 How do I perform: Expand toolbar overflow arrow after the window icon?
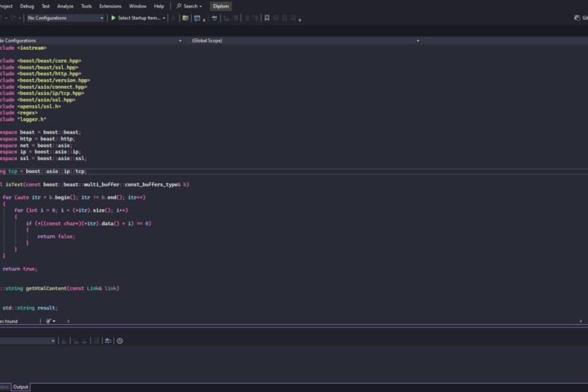tap(204, 20)
